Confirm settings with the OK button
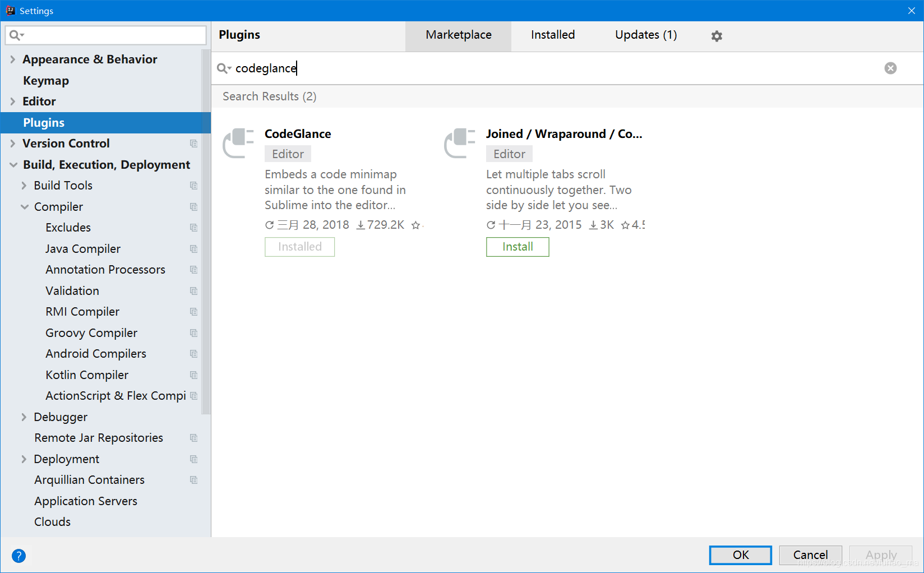 point(741,555)
